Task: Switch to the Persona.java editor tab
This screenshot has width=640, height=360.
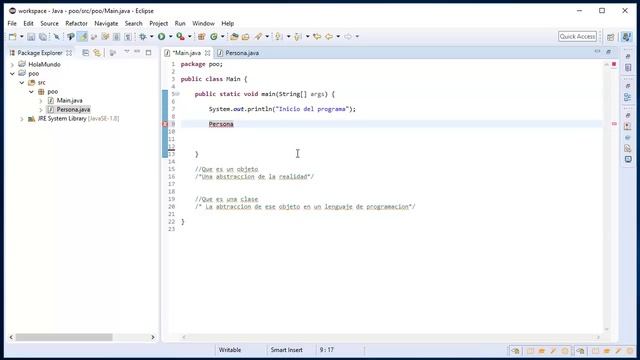Action: click(x=238, y=53)
